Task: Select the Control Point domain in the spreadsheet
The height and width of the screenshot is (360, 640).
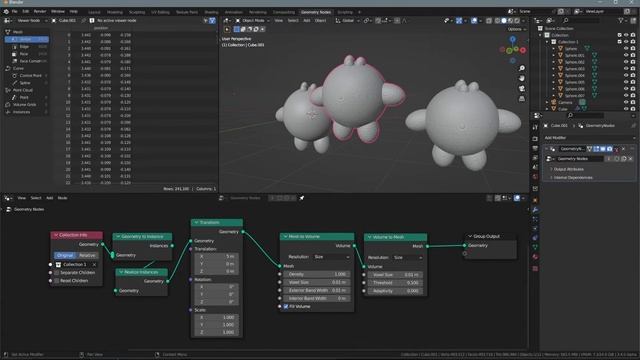Action: 27,76
